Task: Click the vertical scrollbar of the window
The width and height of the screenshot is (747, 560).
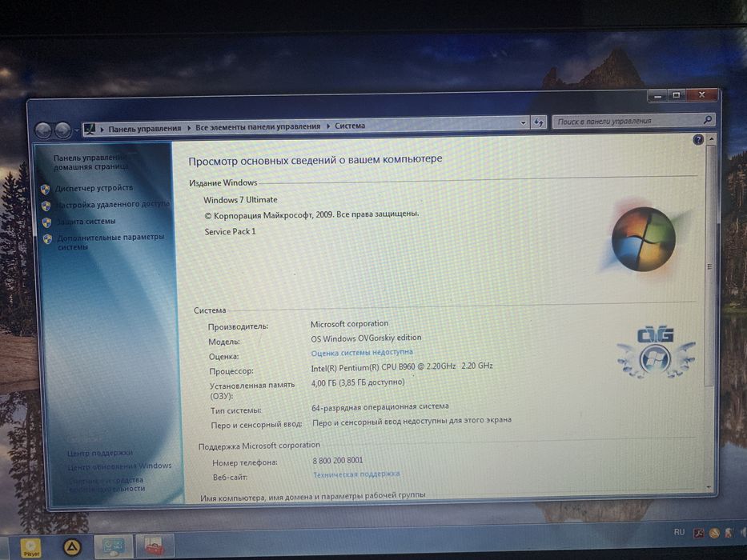Action: pos(710,314)
